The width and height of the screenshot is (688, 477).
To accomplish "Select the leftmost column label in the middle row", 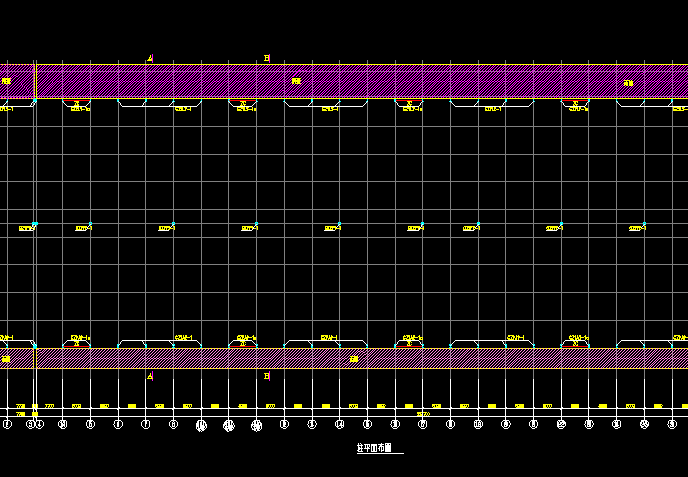I will [x=26, y=229].
